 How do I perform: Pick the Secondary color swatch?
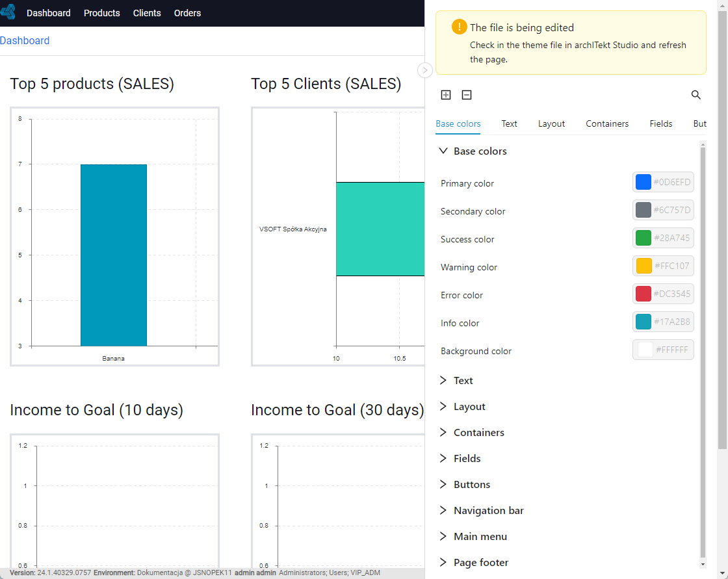click(x=643, y=210)
